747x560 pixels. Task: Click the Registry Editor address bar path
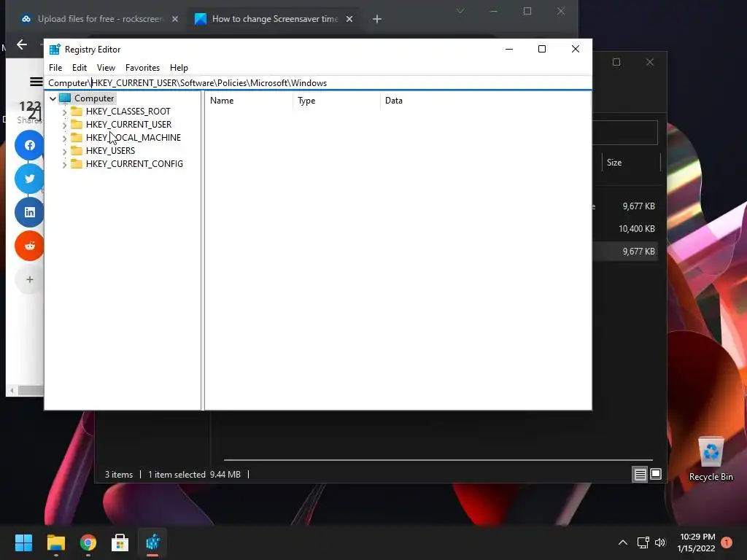coord(318,83)
